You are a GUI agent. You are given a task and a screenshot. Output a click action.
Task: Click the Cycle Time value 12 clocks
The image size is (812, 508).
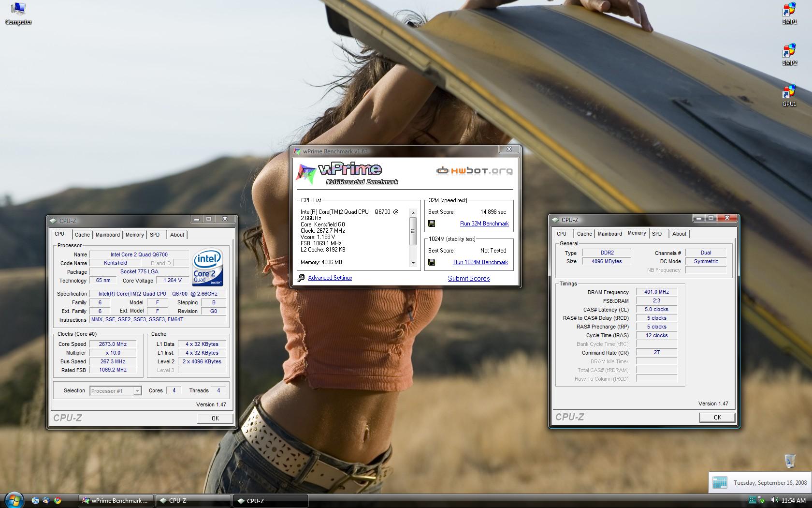pyautogui.click(x=656, y=335)
